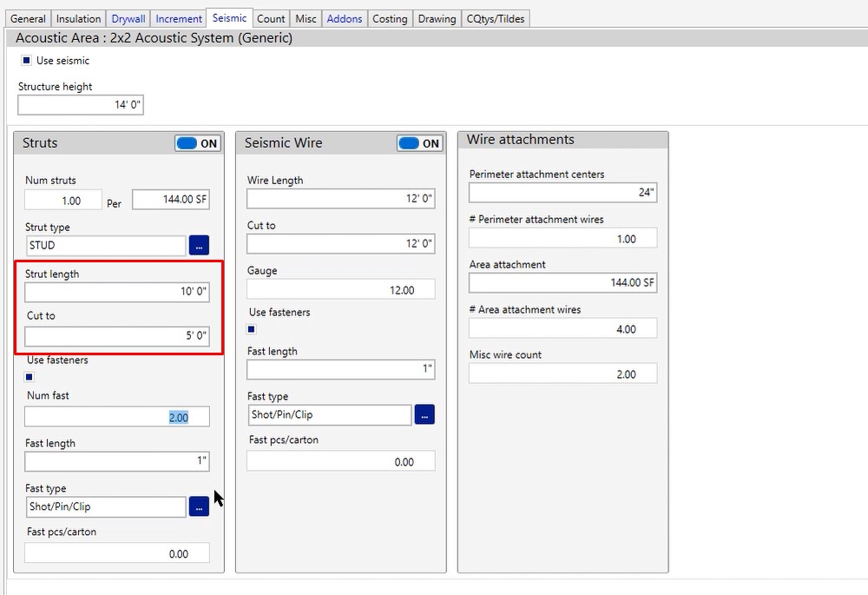Edit the Strut length field

pyautogui.click(x=116, y=292)
